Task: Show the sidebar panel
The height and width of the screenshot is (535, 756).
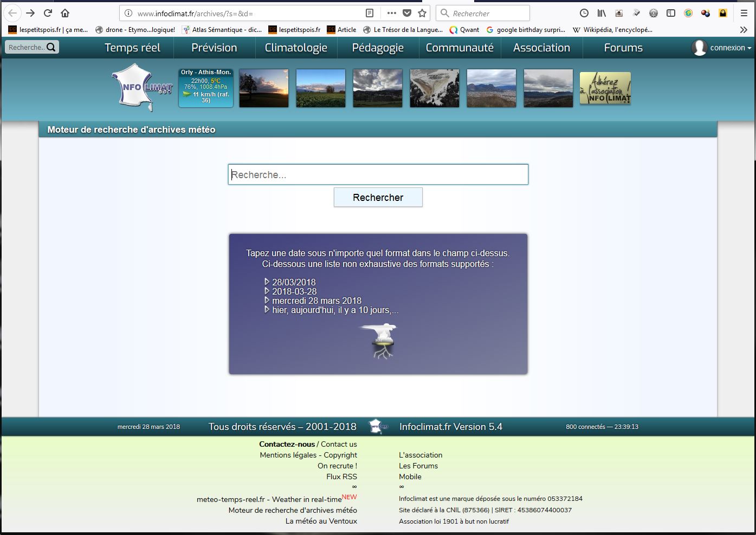Action: pos(671,13)
